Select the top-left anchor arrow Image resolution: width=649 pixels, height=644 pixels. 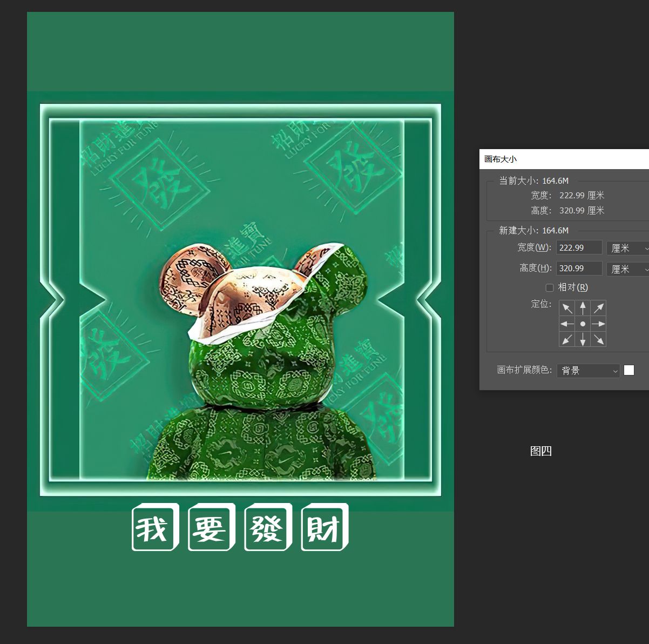tap(567, 308)
